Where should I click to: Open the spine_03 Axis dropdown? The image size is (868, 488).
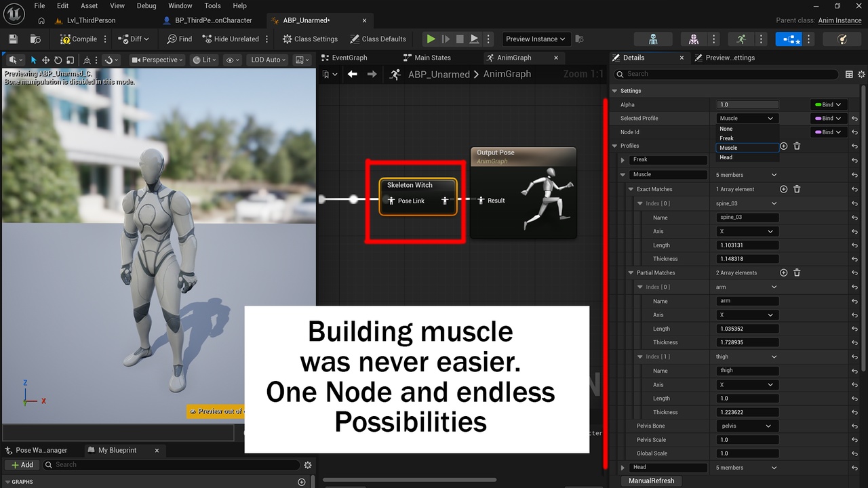(747, 231)
